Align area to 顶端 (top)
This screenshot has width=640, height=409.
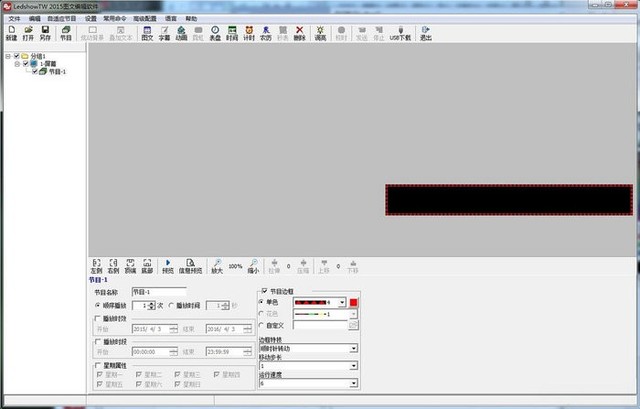[x=130, y=266]
